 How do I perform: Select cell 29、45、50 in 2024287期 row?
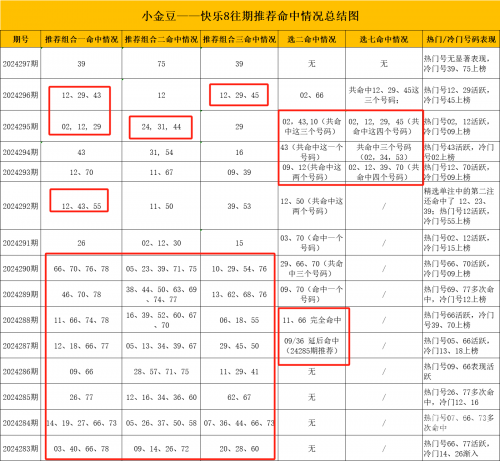(239, 346)
